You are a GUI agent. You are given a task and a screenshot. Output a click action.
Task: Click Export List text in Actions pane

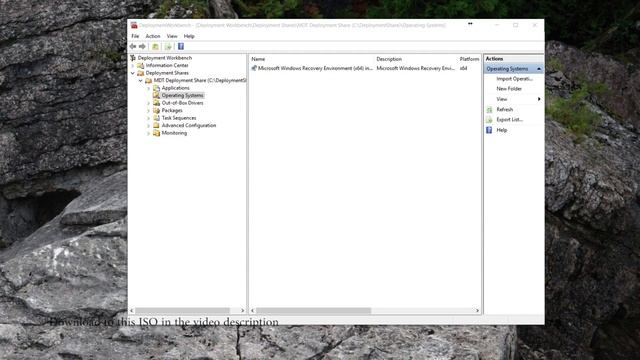pyautogui.click(x=509, y=120)
